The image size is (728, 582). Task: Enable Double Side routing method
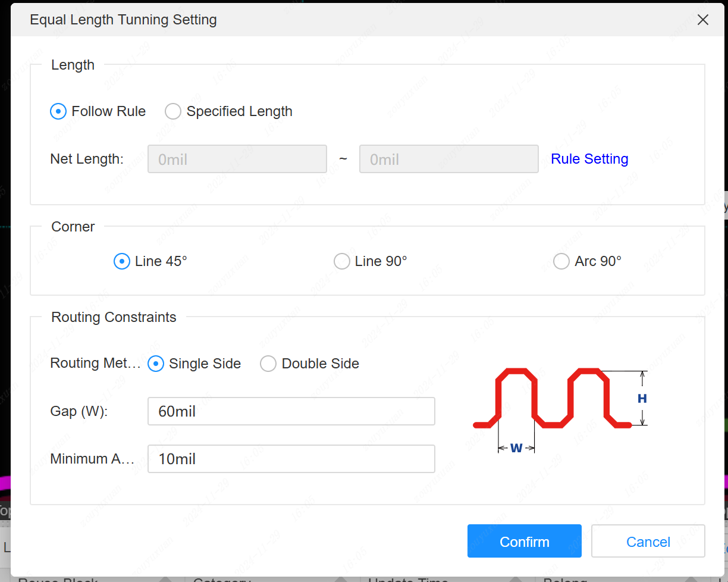(268, 364)
